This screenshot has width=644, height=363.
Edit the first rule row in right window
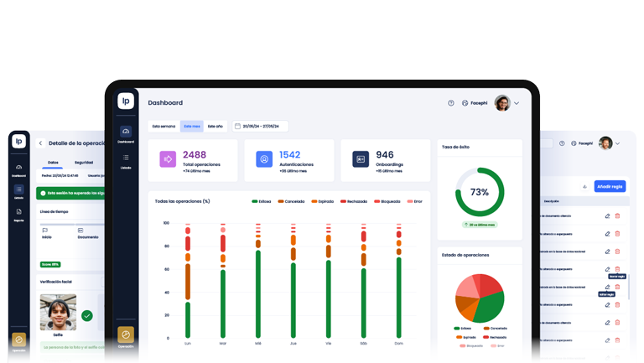point(607,216)
